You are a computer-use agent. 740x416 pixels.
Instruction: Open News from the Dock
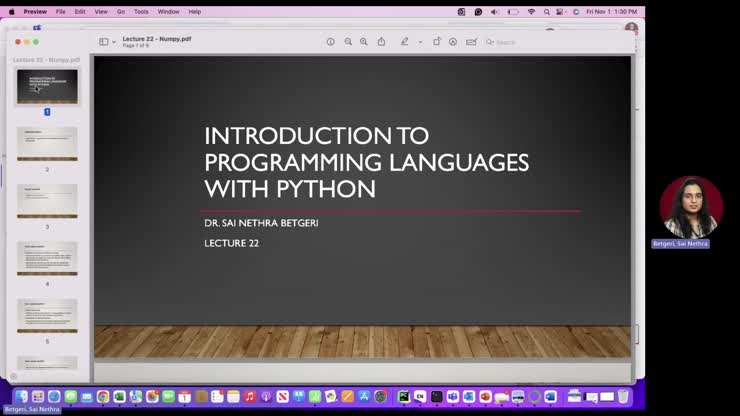(282, 397)
